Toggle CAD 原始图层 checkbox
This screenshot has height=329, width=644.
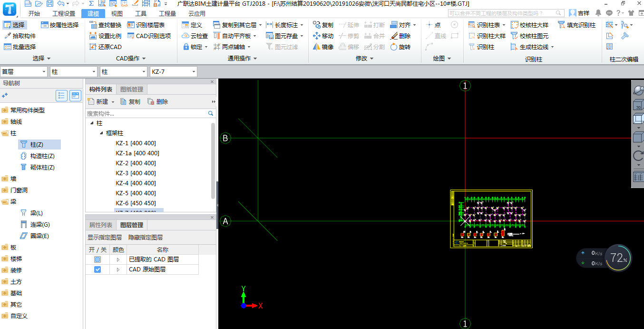[98, 269]
